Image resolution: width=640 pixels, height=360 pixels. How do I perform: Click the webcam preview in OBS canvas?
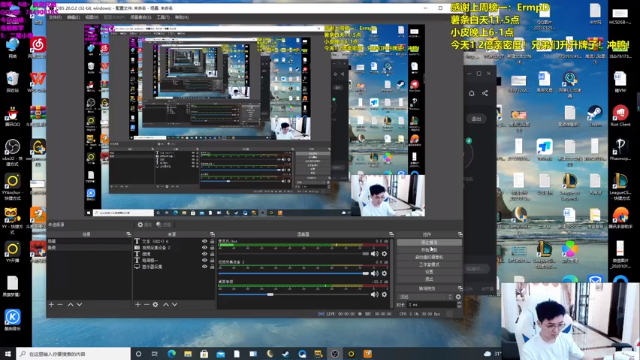click(388, 196)
